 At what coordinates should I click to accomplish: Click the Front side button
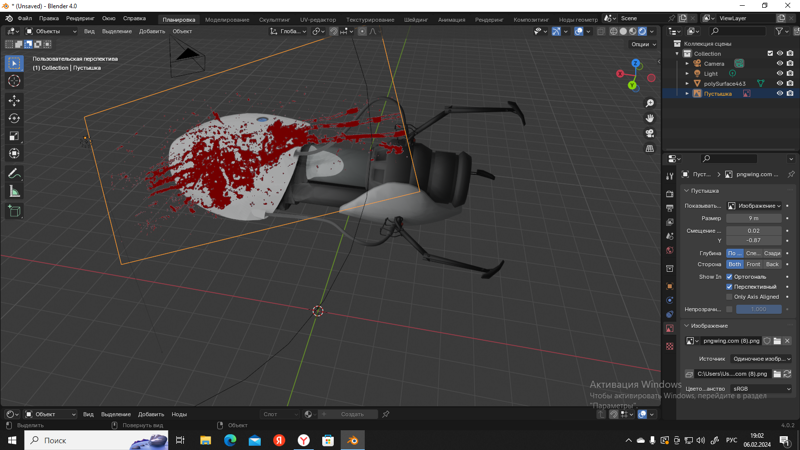click(753, 265)
